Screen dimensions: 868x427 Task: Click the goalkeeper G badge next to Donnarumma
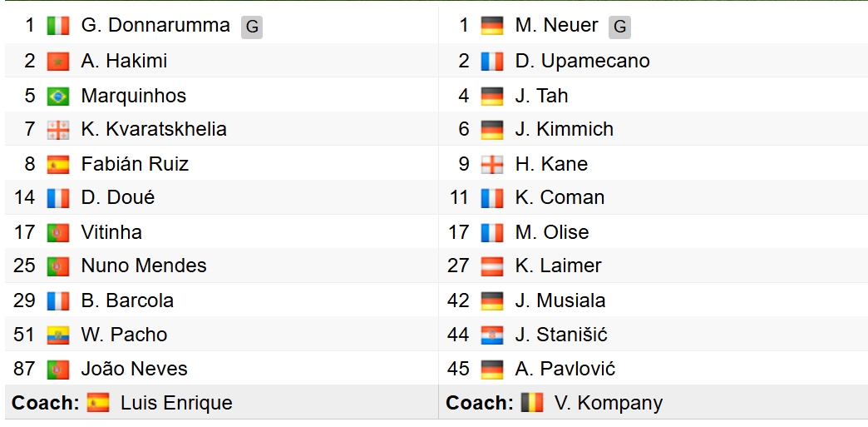(x=252, y=27)
